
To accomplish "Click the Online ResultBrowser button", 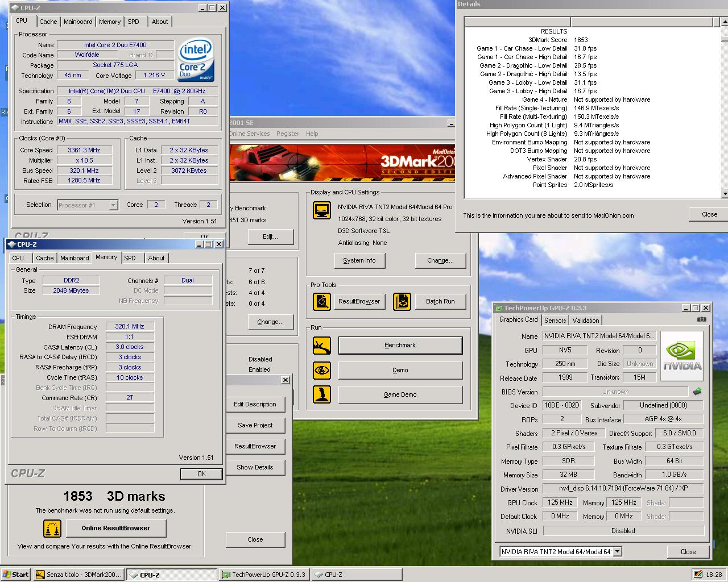I will 116,528.
